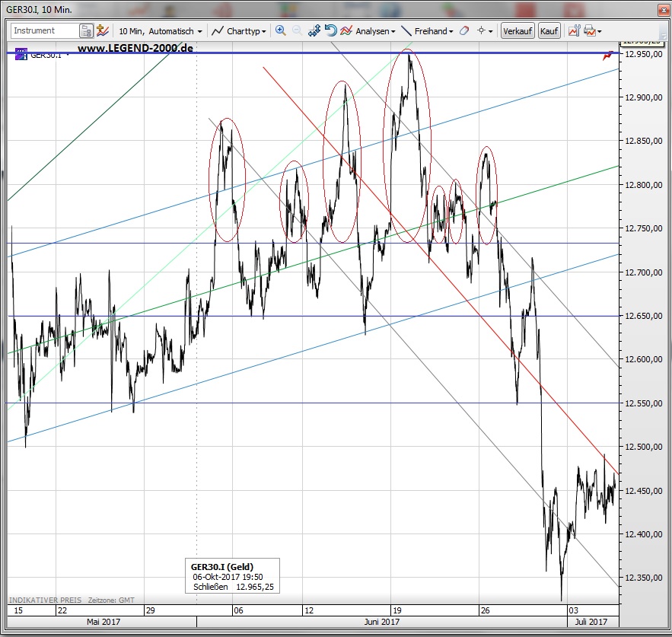Viewport: 672px width, 637px height.
Task: Click the print chart icon
Action: (589, 31)
